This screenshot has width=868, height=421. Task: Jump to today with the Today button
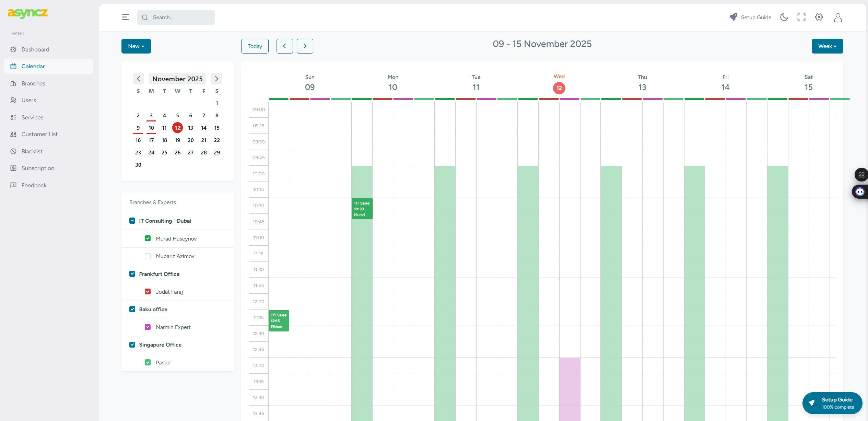point(255,46)
